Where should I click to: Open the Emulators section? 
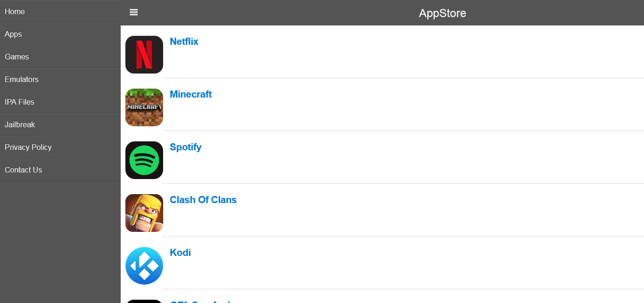click(x=60, y=79)
